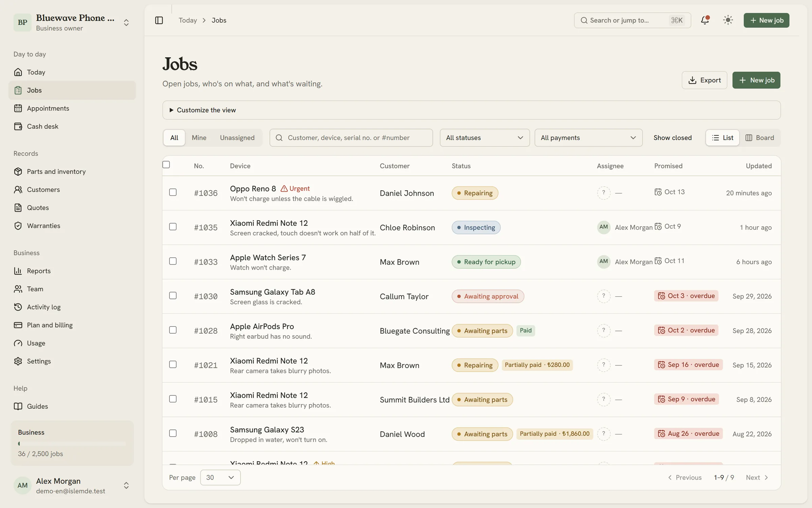
Task: Open the Bluewave Phone business switcher
Action: 72,23
